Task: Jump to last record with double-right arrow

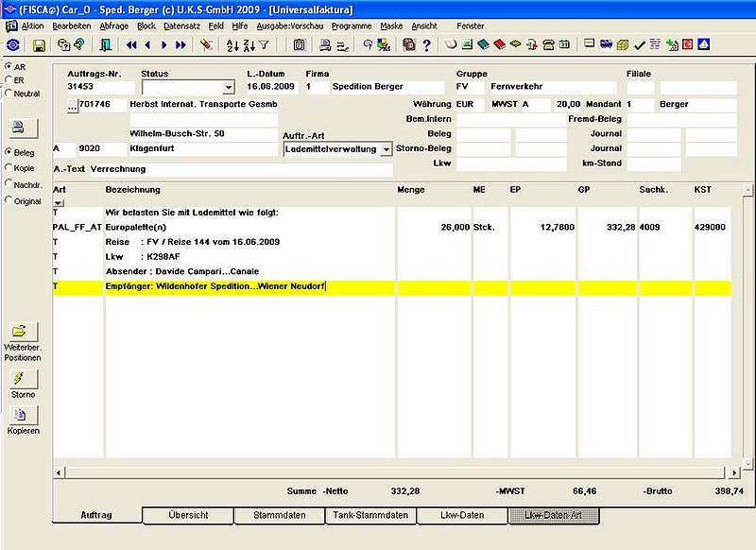Action: [x=180, y=45]
